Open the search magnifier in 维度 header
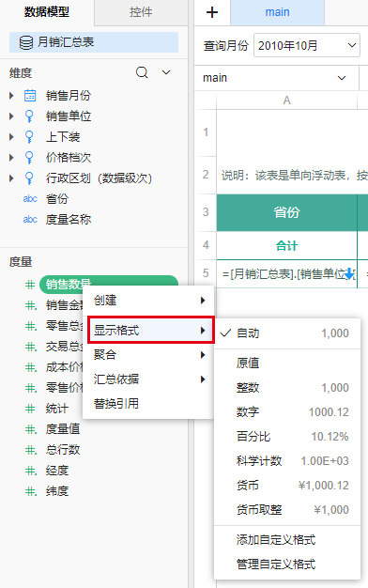Viewport: 368px width, 588px height. (142, 72)
